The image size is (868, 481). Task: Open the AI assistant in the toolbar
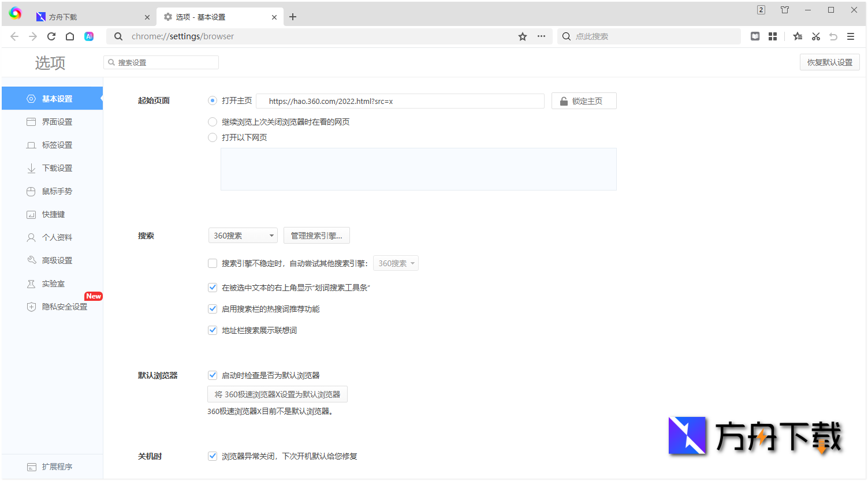[x=88, y=36]
